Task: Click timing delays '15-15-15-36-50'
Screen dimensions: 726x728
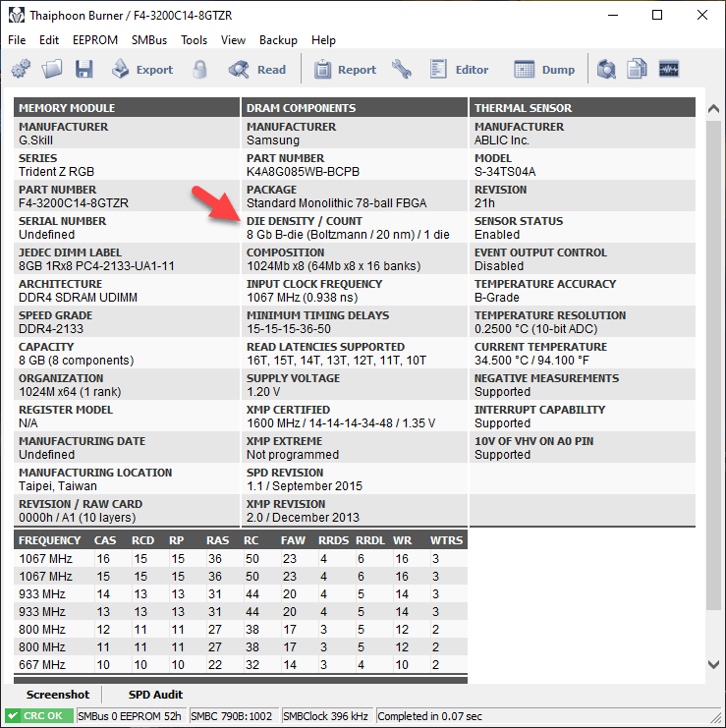Action: point(289,329)
